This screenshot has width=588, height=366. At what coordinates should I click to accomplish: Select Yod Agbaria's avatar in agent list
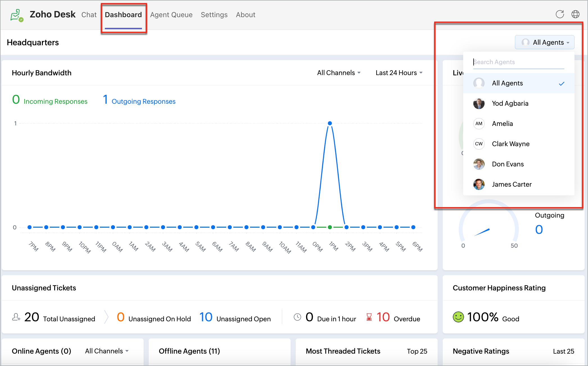point(479,103)
